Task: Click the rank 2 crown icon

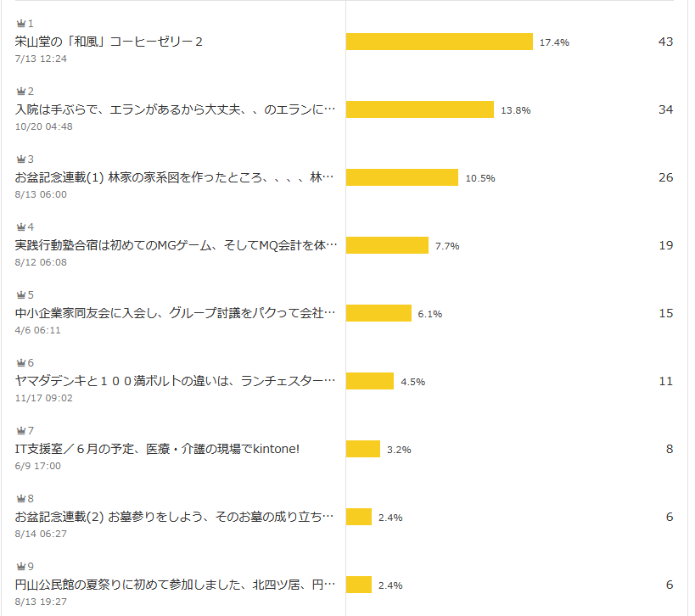Action: [21, 92]
